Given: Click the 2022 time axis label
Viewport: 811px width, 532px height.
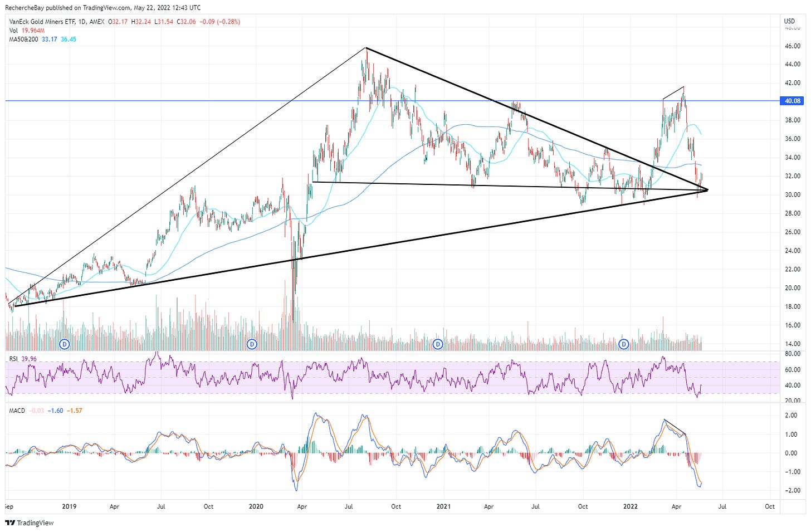Looking at the screenshot, I should (x=631, y=506).
